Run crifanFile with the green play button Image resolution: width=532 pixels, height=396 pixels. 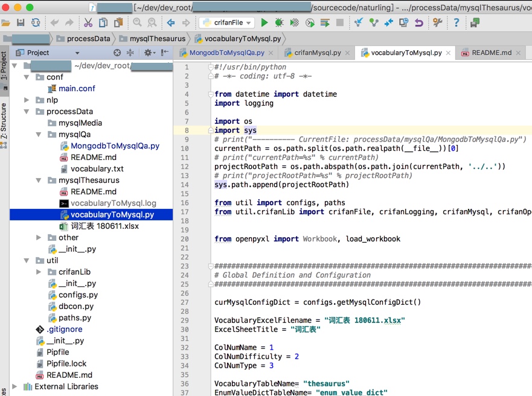(264, 23)
